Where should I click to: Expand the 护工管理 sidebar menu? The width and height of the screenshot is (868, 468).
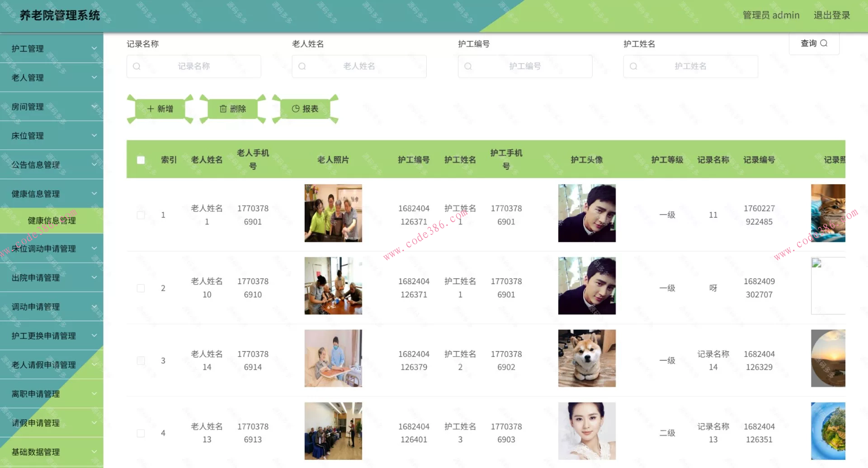pyautogui.click(x=52, y=48)
